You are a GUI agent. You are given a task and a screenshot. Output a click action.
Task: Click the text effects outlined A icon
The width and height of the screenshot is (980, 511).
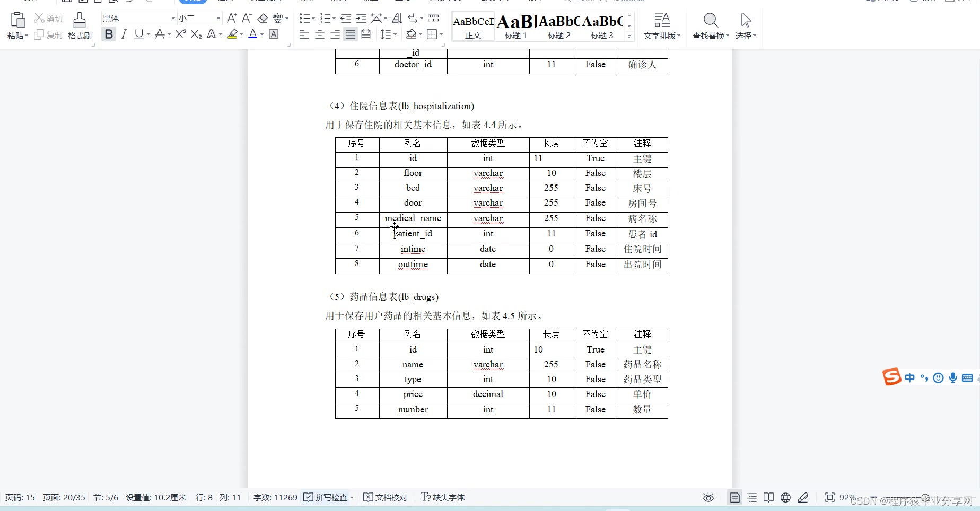212,34
